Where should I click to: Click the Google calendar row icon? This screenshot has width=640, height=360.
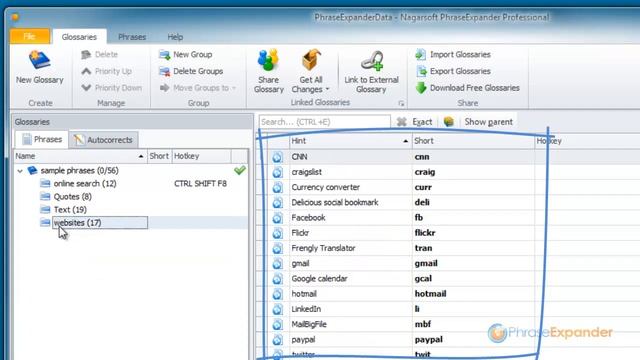pyautogui.click(x=277, y=279)
